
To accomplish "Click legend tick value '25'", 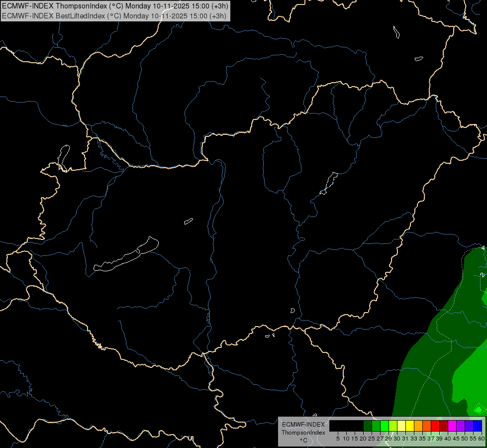I will (x=372, y=439).
